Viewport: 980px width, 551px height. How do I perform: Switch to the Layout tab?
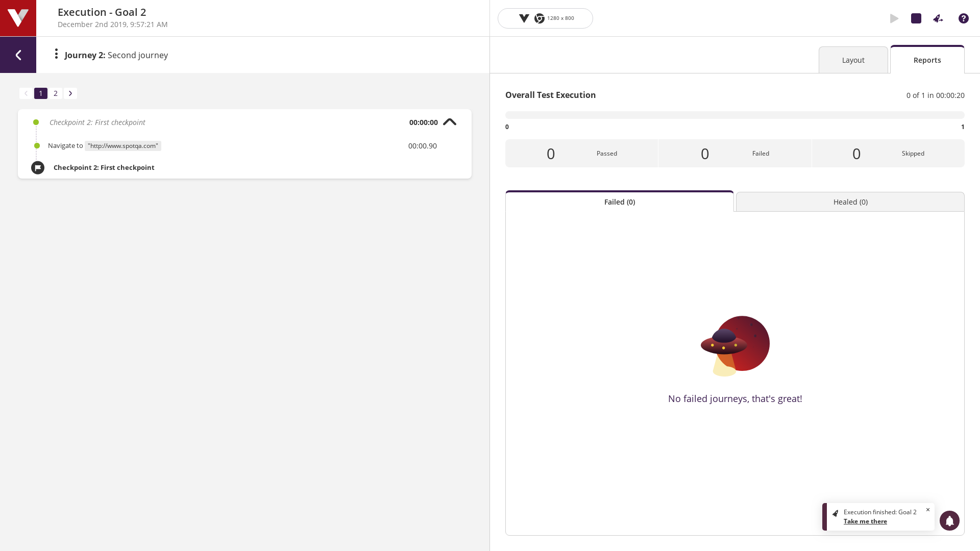853,60
